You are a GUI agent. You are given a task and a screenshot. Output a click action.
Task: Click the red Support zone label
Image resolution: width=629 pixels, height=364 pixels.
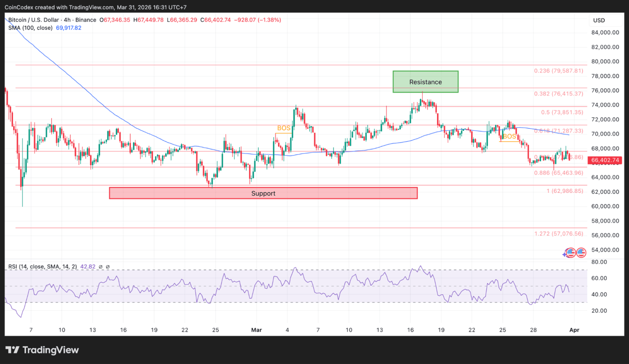point(263,193)
